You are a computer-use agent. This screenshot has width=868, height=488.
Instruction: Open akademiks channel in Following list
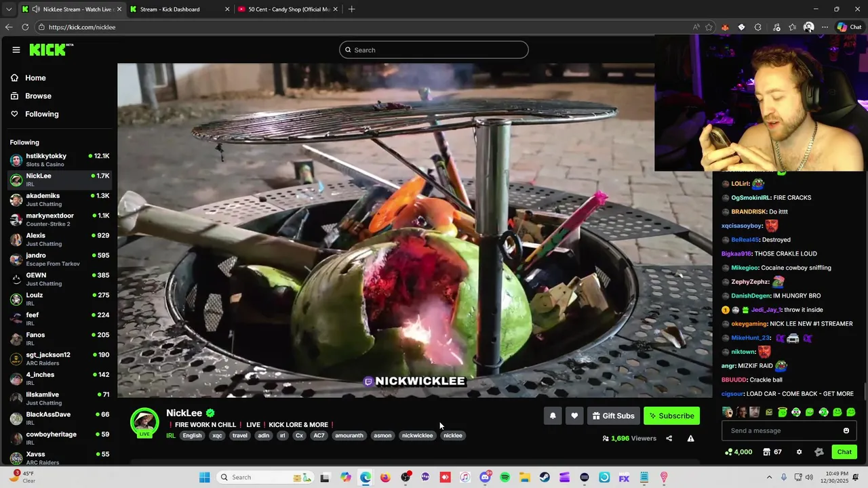(x=60, y=199)
